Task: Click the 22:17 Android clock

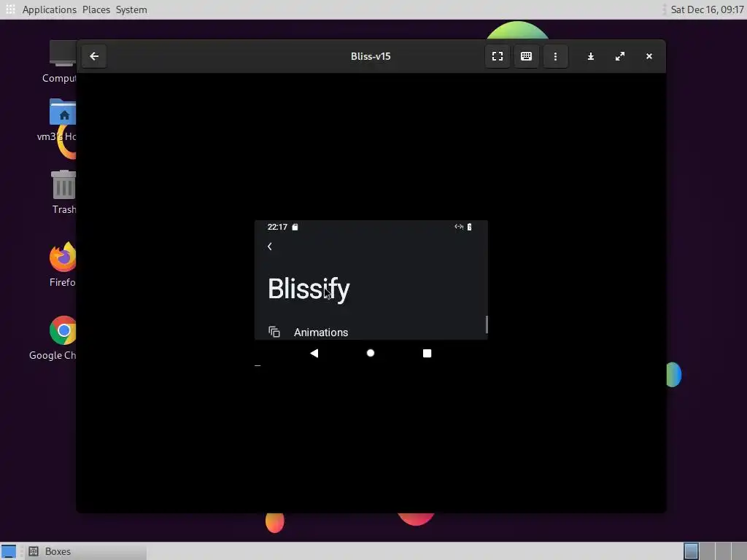Action: click(x=277, y=227)
